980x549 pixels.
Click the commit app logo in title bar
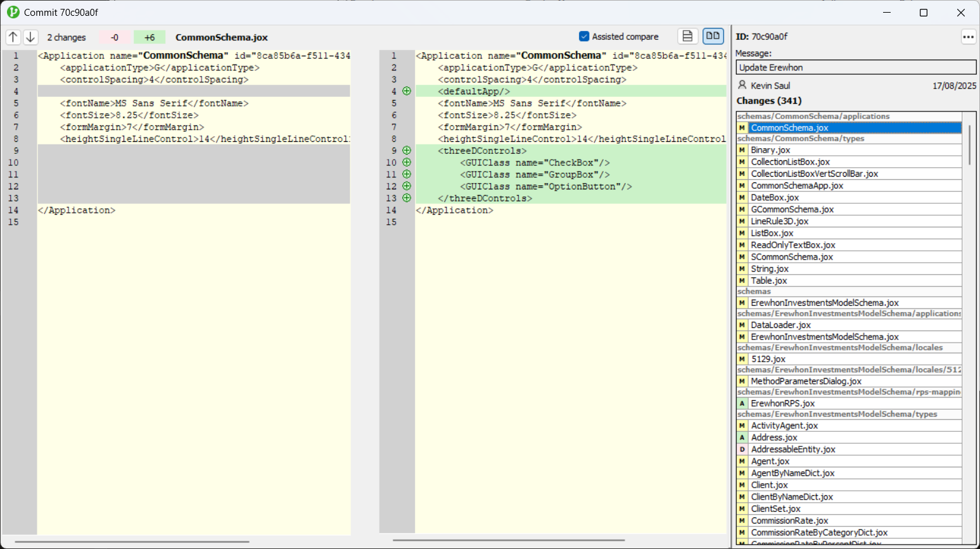[13, 12]
